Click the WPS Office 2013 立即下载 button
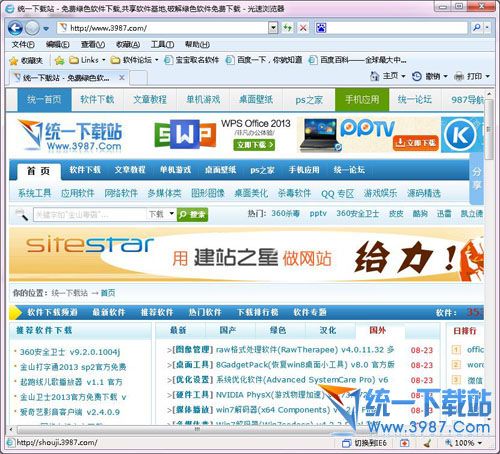The width and height of the screenshot is (500, 454). click(254, 145)
